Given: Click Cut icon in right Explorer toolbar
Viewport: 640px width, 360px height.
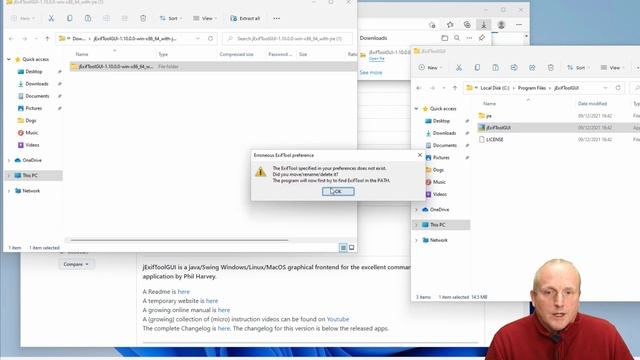Looking at the screenshot, I should point(459,68).
